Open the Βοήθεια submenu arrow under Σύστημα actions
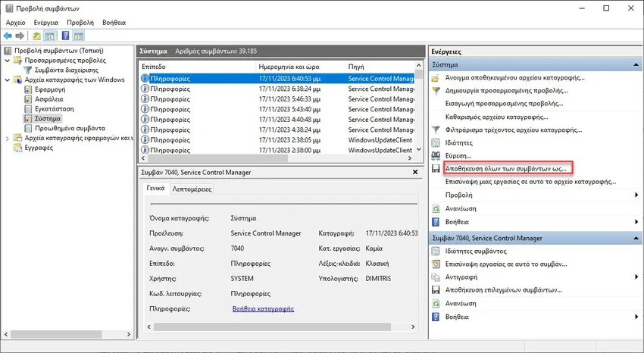 click(636, 222)
